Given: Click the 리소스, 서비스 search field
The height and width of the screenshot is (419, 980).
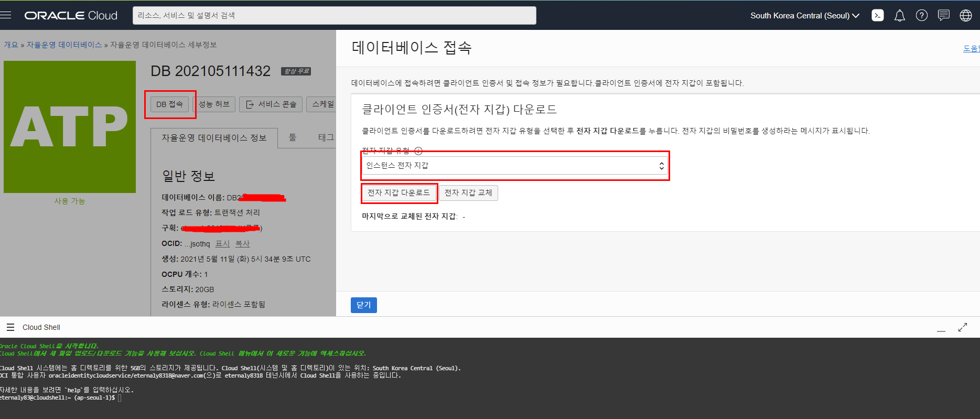Looking at the screenshot, I should (x=335, y=16).
